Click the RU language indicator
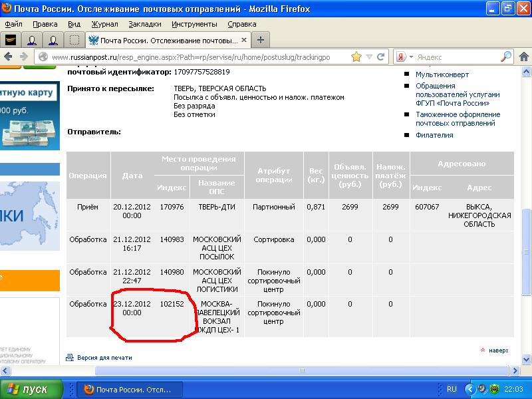Screen dimensions: 532x399 coord(452,389)
